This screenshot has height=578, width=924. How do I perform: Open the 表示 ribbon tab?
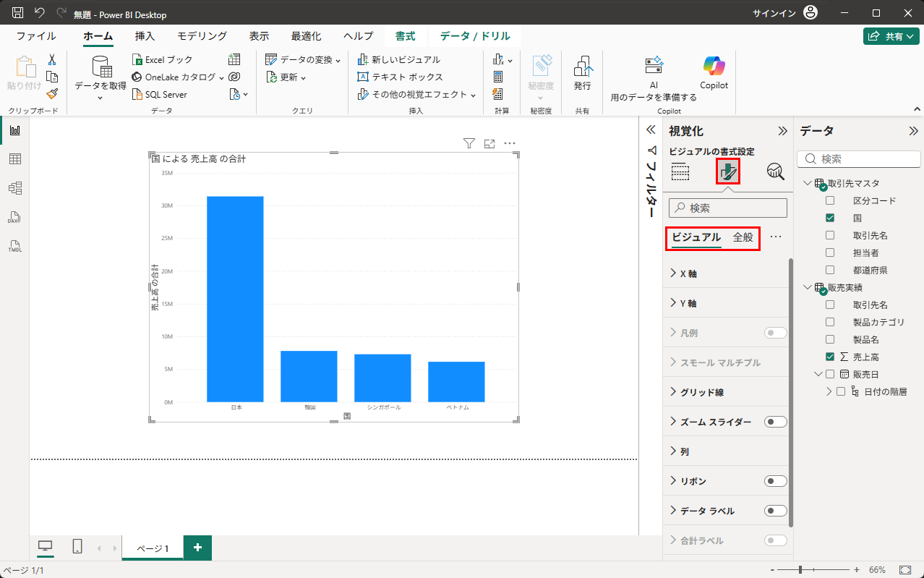[x=260, y=36]
